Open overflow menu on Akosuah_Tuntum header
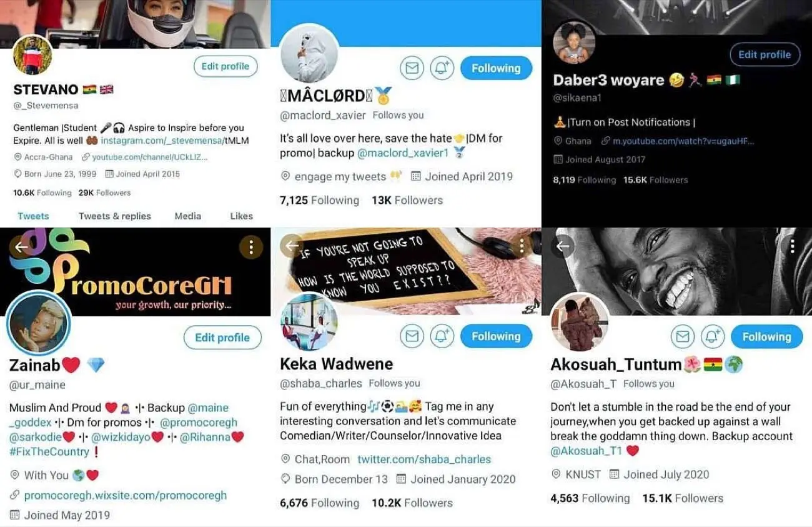 coord(792,246)
